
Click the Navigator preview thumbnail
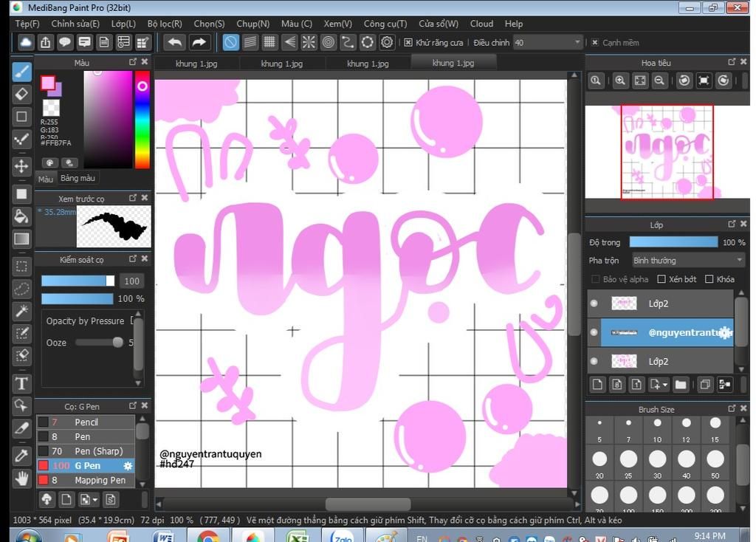[x=667, y=151]
